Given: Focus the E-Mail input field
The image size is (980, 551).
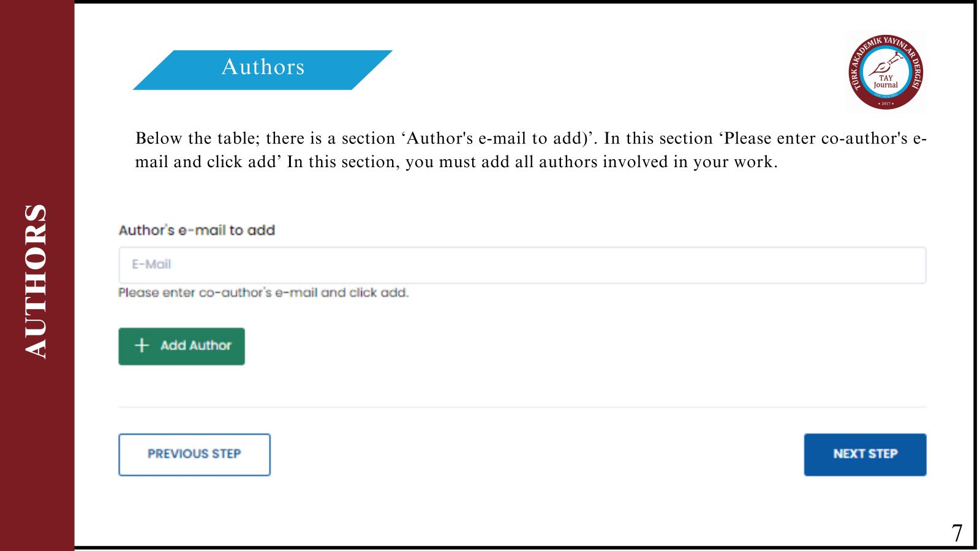Looking at the screenshot, I should (x=522, y=265).
